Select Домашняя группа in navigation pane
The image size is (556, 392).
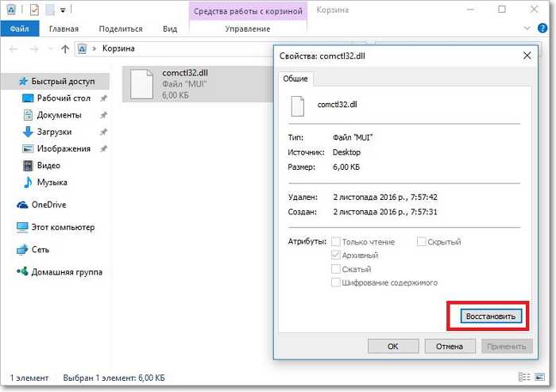tap(67, 272)
